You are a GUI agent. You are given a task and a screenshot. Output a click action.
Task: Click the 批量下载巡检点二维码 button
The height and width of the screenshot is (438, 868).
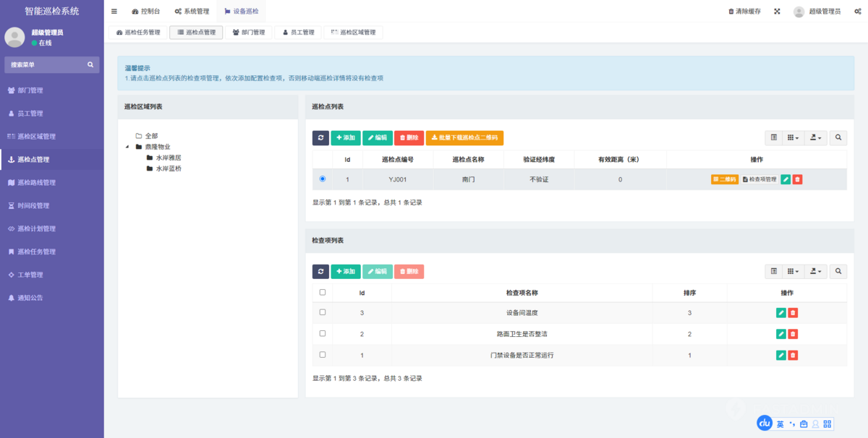(464, 137)
